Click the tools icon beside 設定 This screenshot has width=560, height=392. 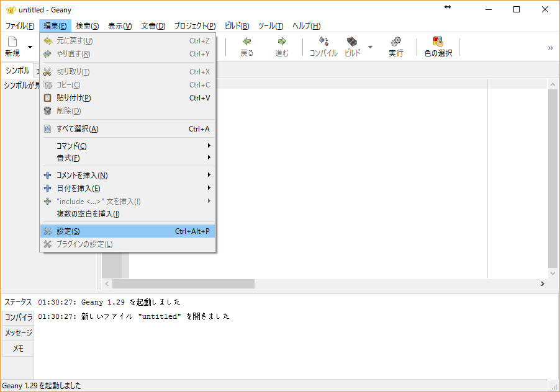pyautogui.click(x=48, y=231)
